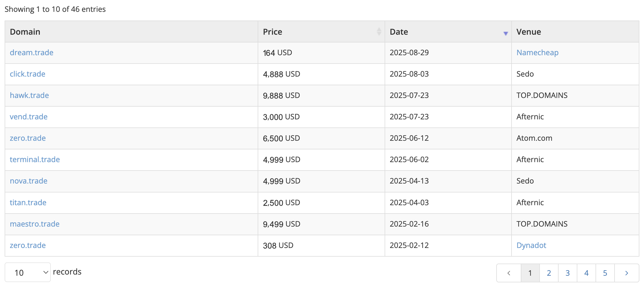Go to next page using right chevron

tap(626, 273)
